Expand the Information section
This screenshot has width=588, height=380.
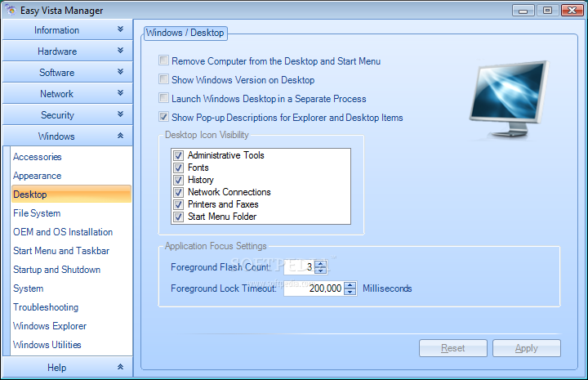[x=68, y=29]
